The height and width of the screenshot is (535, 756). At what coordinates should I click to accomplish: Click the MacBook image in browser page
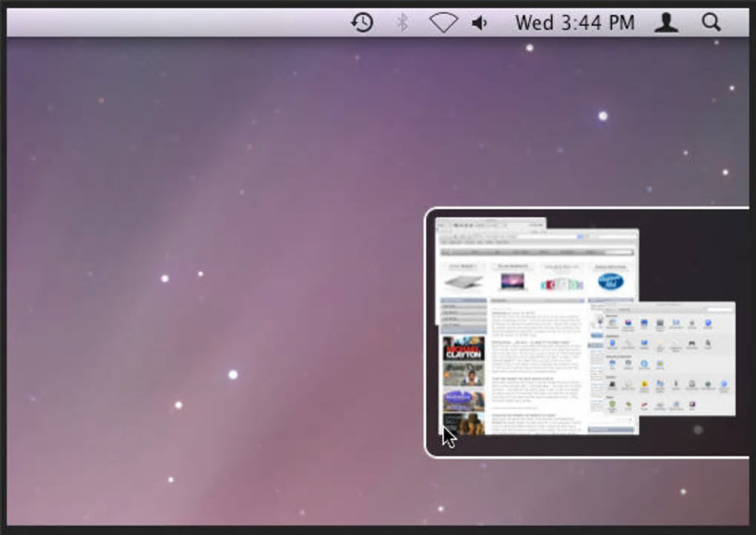click(x=512, y=281)
